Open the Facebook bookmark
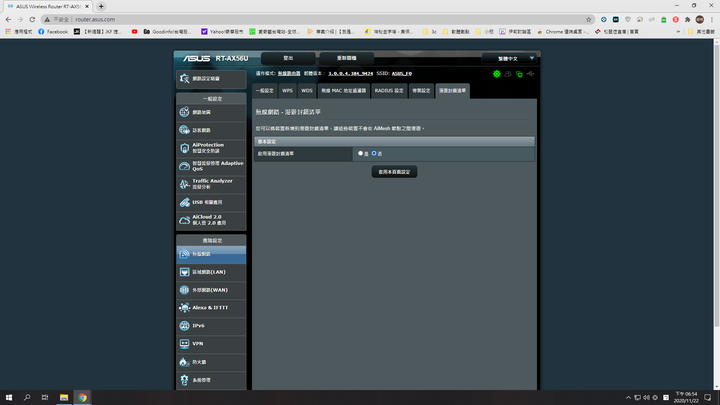720x405 pixels. tap(53, 32)
